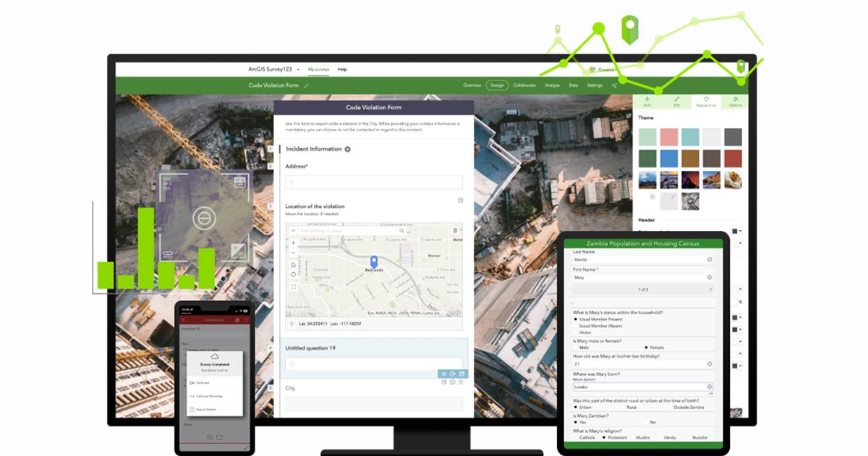Screen dimensions: 868x456
Task: Choose the mountain photo theme thumbnail
Action: point(647,180)
